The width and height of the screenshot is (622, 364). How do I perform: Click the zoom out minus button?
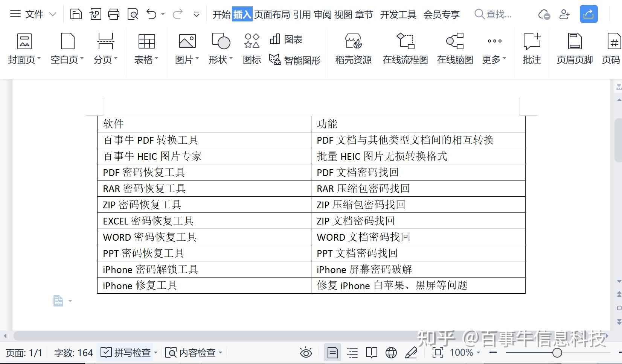[x=493, y=353]
